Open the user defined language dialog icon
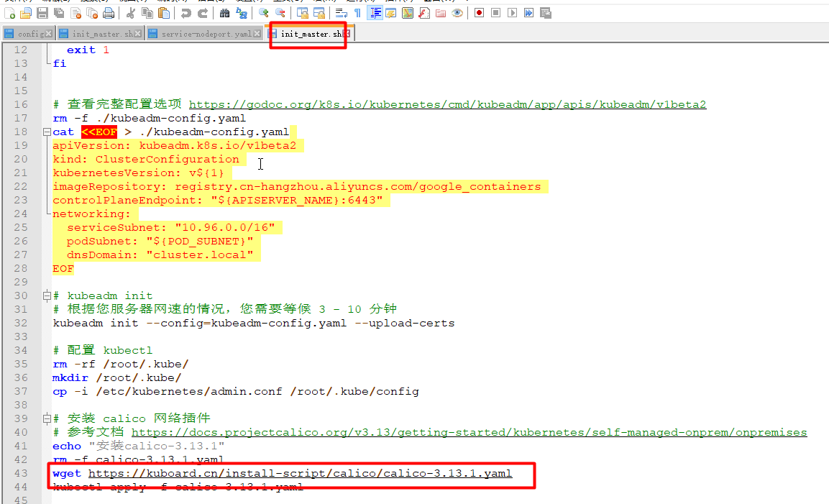The height and width of the screenshot is (504, 829). click(391, 13)
